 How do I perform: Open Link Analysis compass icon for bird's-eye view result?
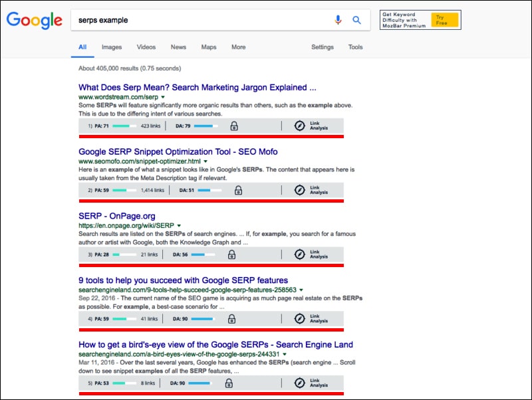coord(300,383)
